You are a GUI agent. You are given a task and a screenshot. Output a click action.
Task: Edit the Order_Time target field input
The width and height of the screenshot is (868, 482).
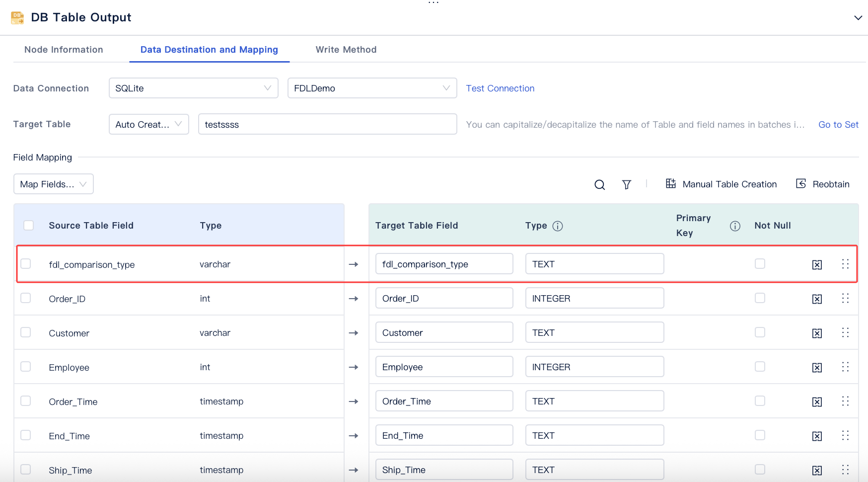pos(444,401)
